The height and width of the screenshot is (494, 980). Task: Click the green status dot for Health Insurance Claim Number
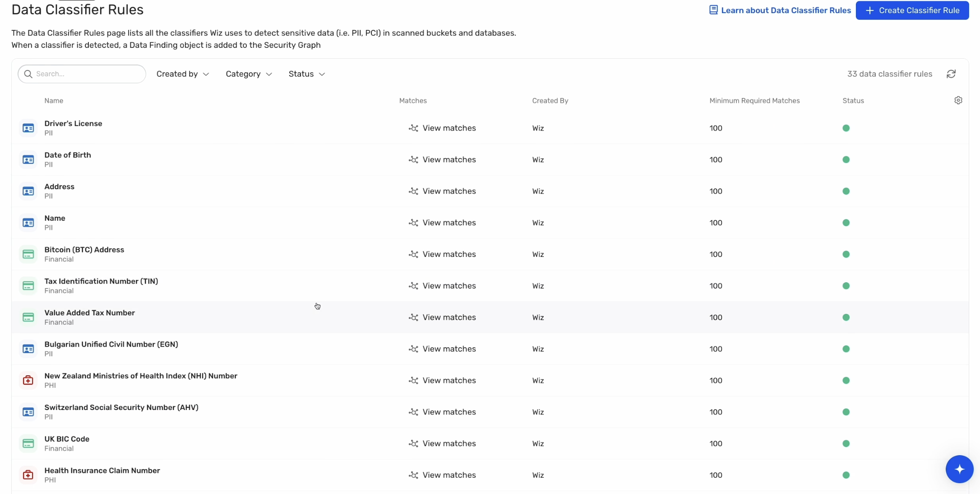(x=846, y=475)
